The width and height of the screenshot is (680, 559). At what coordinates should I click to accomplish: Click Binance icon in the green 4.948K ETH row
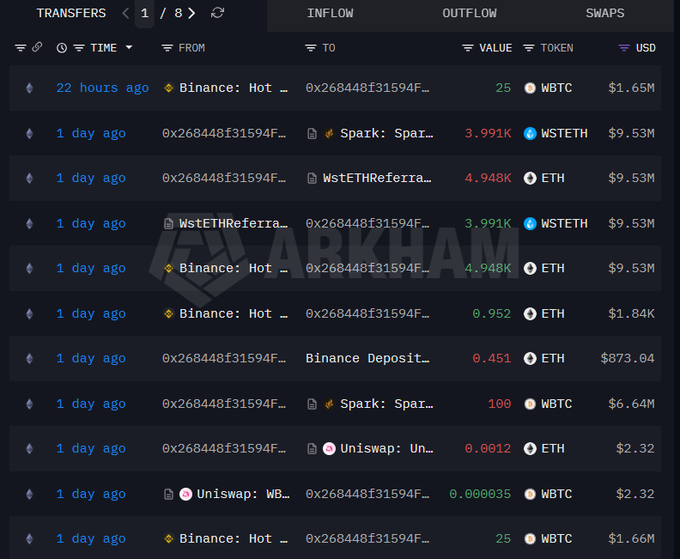169,268
